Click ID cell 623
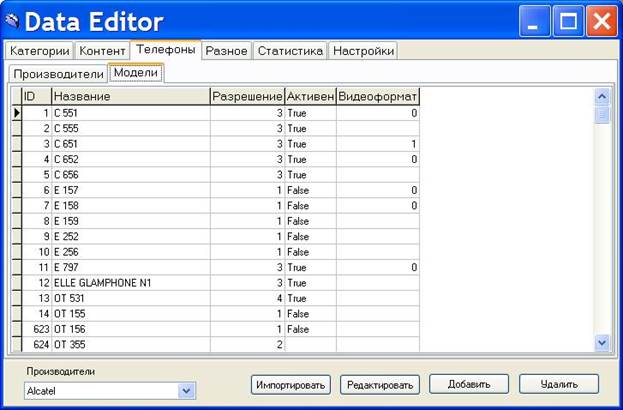Screen dimensions: 623x410 click(37, 329)
